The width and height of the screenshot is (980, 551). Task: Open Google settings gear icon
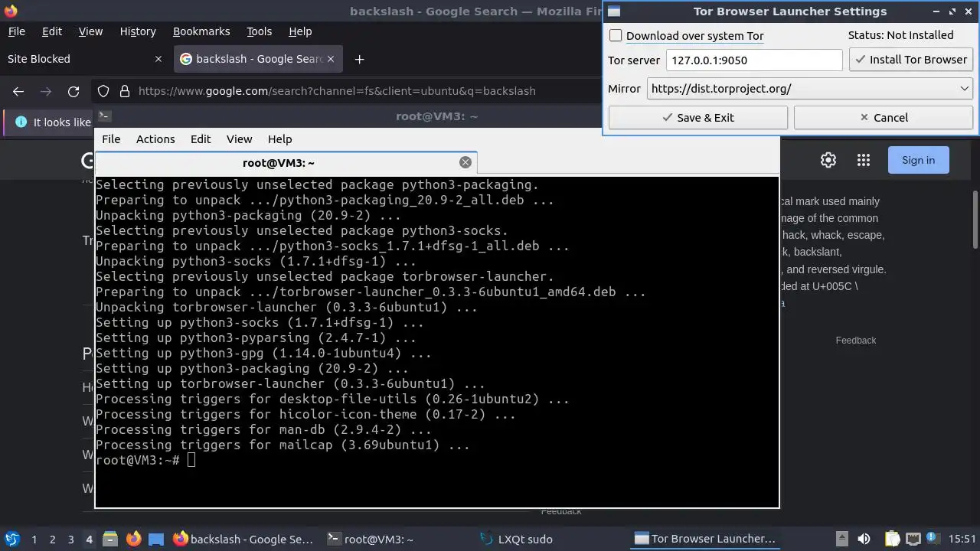coord(828,160)
